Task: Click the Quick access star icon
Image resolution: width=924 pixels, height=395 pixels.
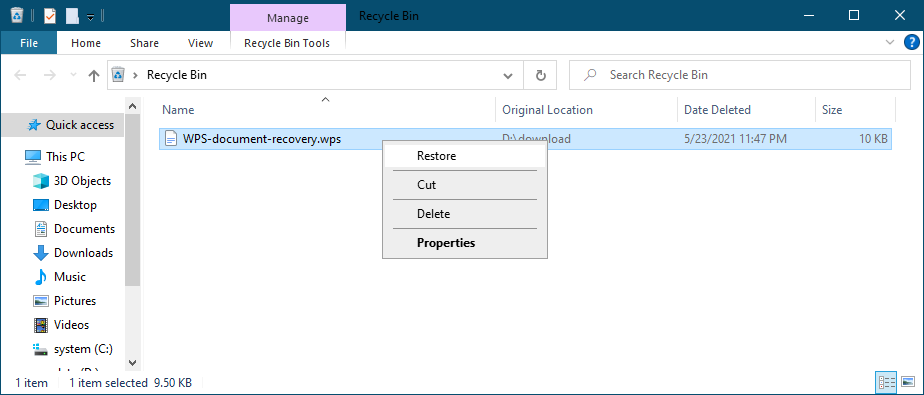Action: click(x=34, y=125)
